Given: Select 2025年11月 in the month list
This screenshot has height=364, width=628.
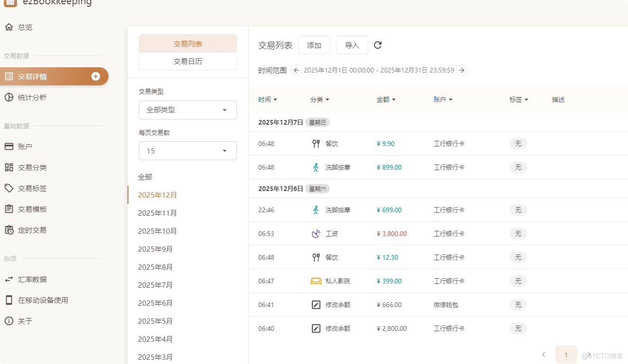Looking at the screenshot, I should 157,213.
